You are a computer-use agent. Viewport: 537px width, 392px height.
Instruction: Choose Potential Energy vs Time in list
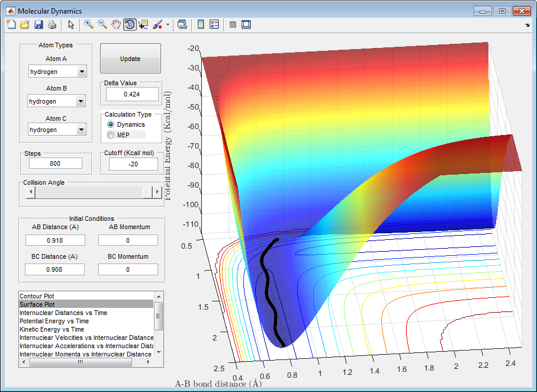(54, 321)
